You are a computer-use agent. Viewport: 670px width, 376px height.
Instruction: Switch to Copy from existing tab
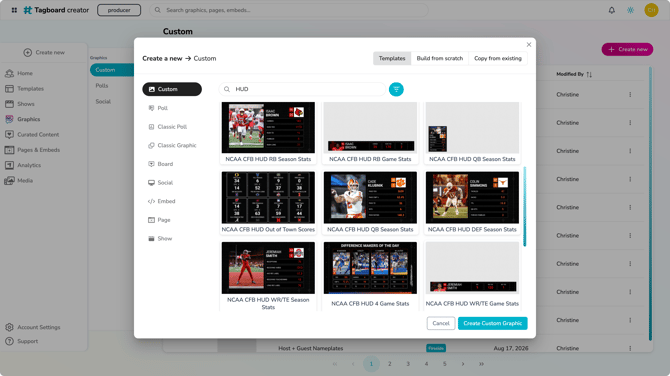click(x=498, y=58)
